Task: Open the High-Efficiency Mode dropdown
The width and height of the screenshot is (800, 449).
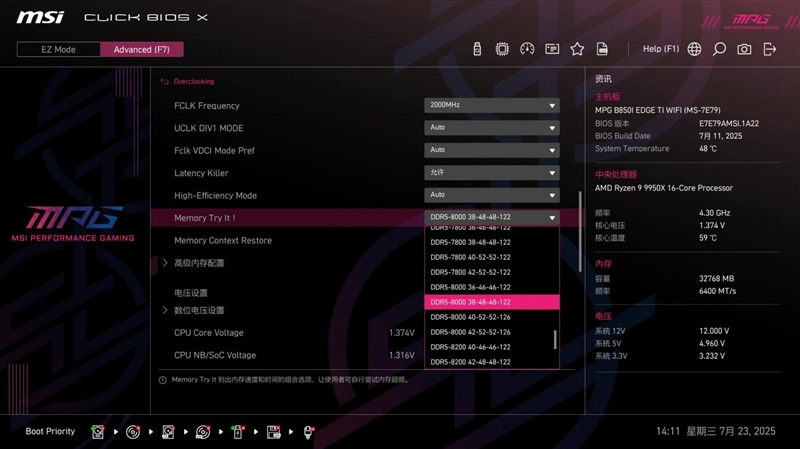Action: click(x=492, y=195)
